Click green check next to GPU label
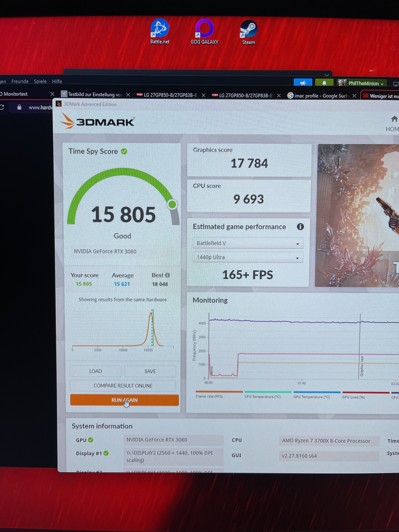 tap(90, 440)
